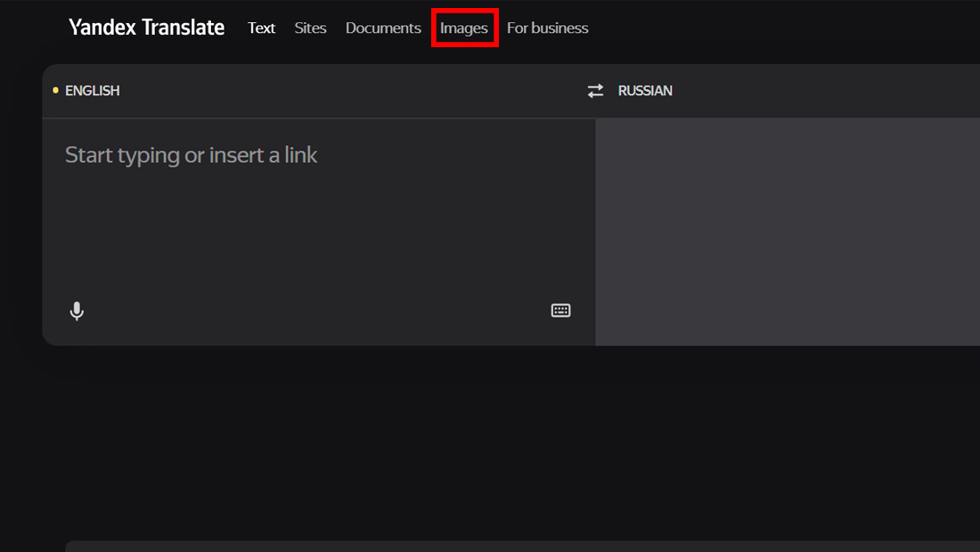
Task: Expand the ENGLISH source language selector
Action: [x=93, y=91]
